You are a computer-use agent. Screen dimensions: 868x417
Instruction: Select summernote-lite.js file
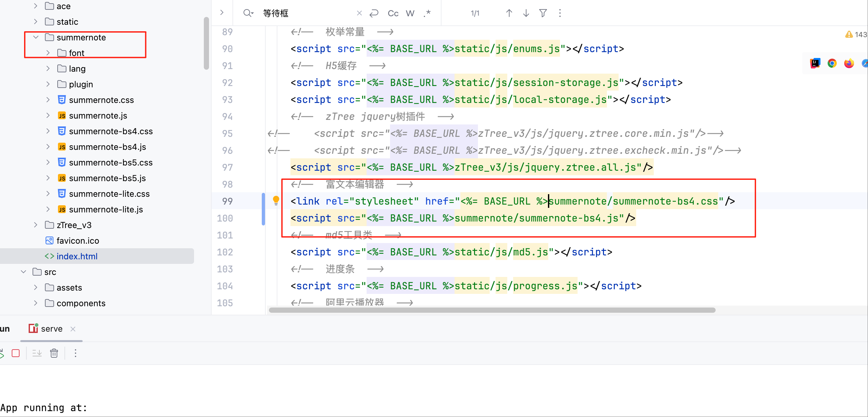click(x=106, y=209)
